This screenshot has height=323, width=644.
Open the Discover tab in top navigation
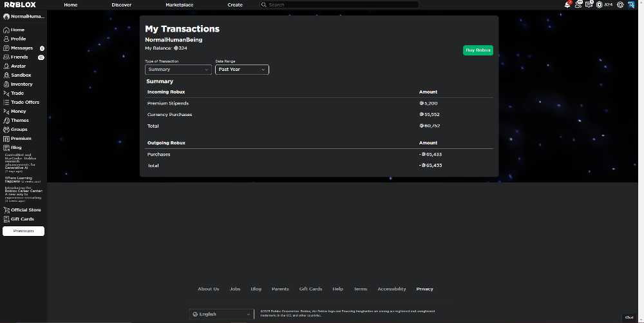click(122, 5)
